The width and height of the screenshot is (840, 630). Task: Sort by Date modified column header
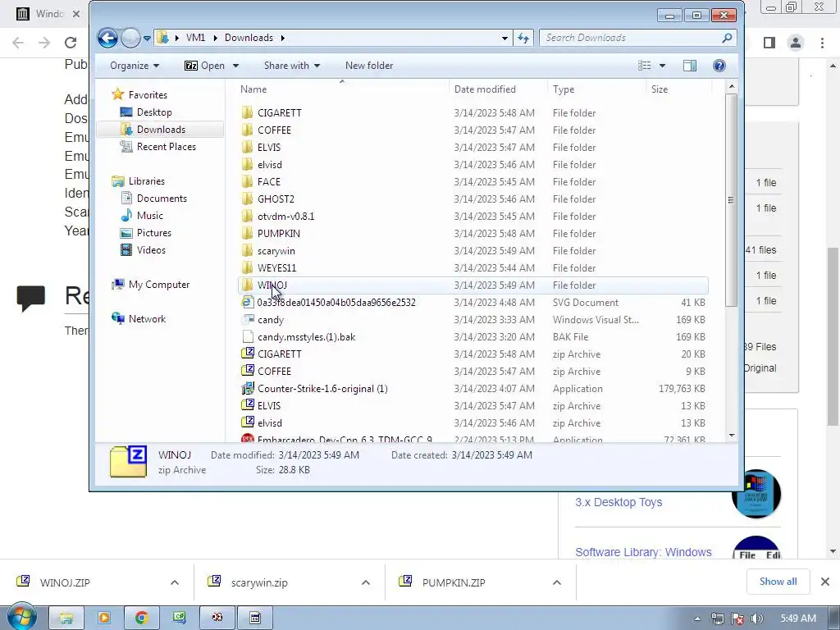click(x=498, y=89)
